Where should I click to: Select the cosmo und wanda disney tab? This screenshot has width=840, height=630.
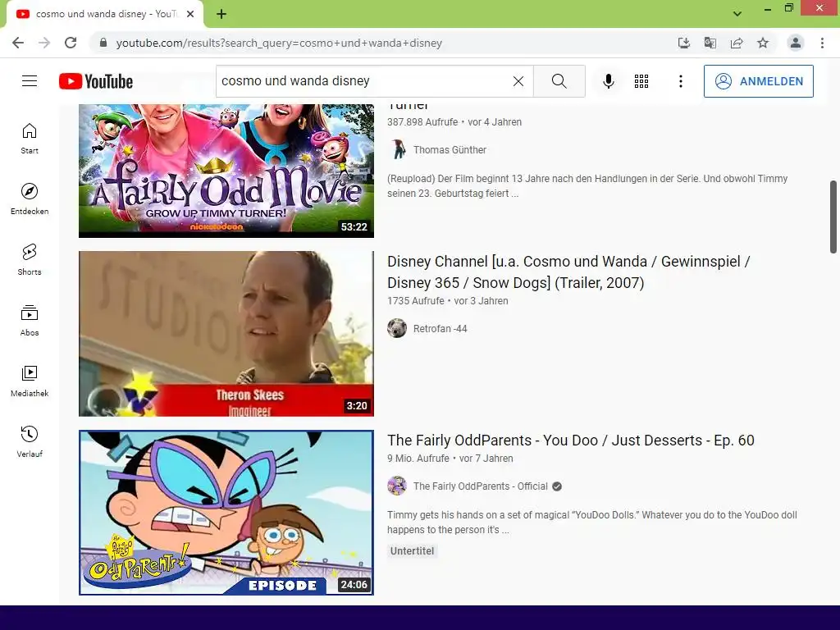coord(105,14)
